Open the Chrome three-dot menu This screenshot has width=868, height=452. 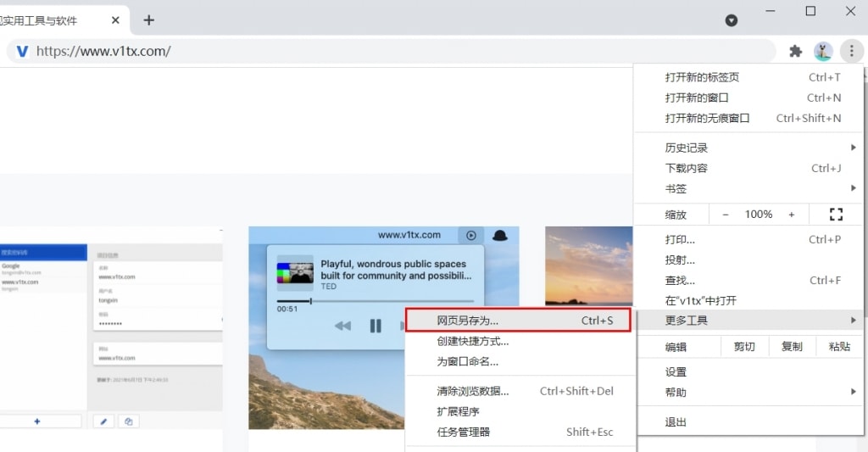point(851,52)
